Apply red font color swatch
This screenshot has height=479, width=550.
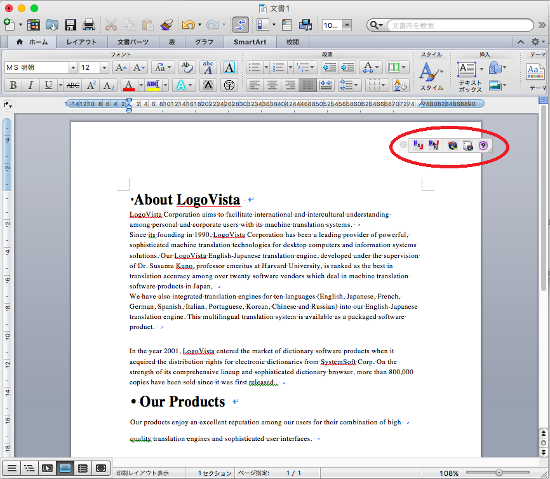[x=129, y=85]
